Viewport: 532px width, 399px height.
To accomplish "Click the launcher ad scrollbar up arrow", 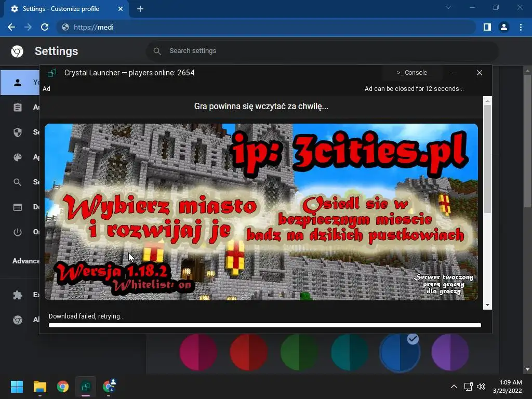I will click(x=487, y=100).
